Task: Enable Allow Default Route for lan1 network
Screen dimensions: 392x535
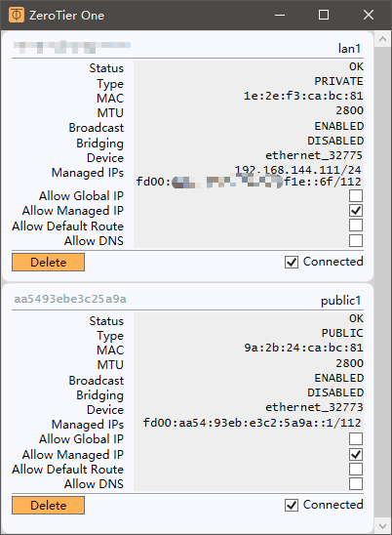Action: click(356, 226)
